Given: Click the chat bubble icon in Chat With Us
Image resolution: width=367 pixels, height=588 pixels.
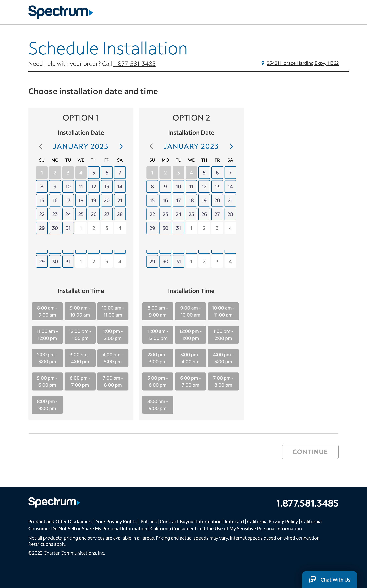Looking at the screenshot, I should point(312,579).
